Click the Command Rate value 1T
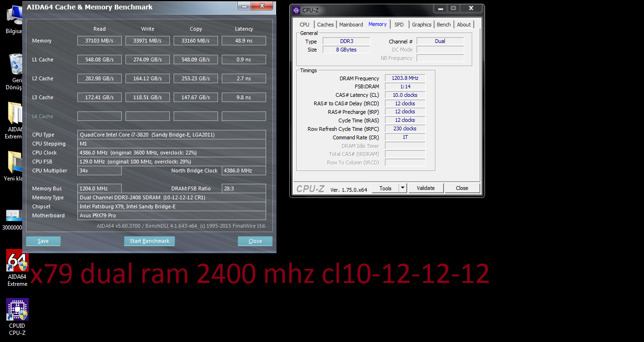This screenshot has width=644, height=342. [405, 137]
